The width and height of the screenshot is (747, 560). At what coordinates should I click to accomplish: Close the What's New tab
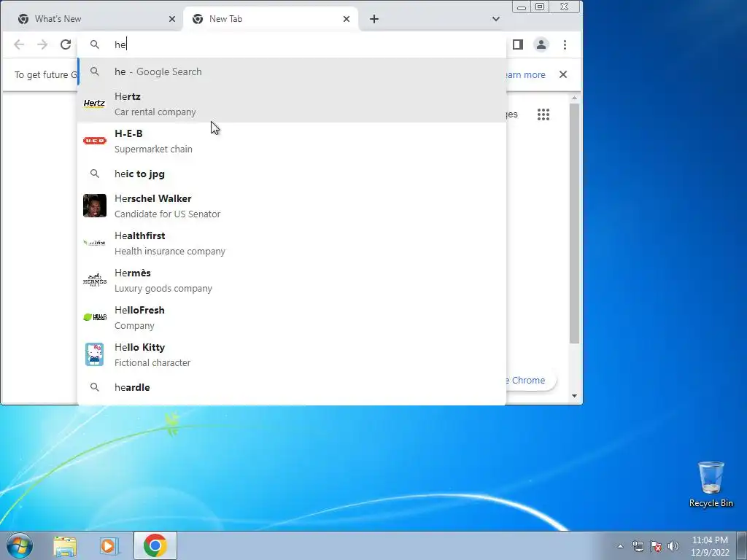[172, 19]
